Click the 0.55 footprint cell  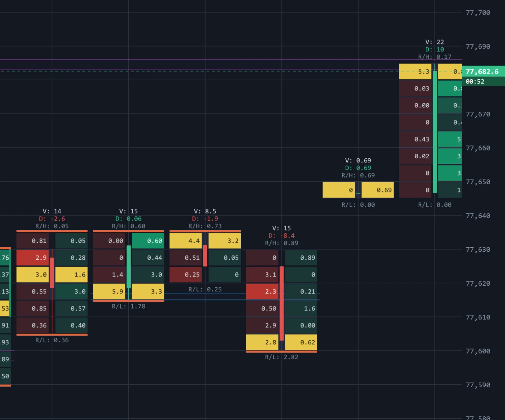[x=33, y=291]
